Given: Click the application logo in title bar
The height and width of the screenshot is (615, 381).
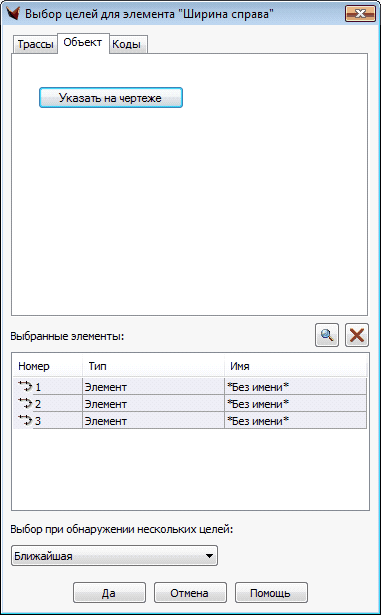Looking at the screenshot, I should (13, 14).
